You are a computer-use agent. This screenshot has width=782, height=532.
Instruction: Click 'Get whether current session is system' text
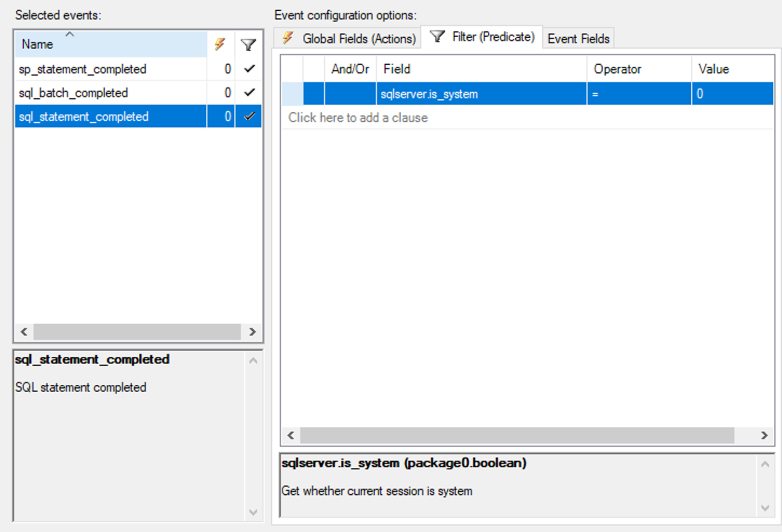[377, 491]
